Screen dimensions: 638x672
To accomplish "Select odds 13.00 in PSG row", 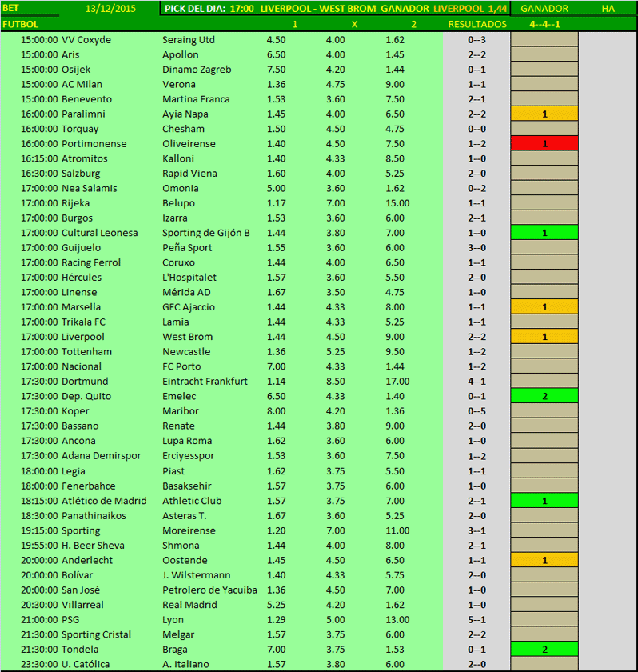I will click(x=397, y=620).
